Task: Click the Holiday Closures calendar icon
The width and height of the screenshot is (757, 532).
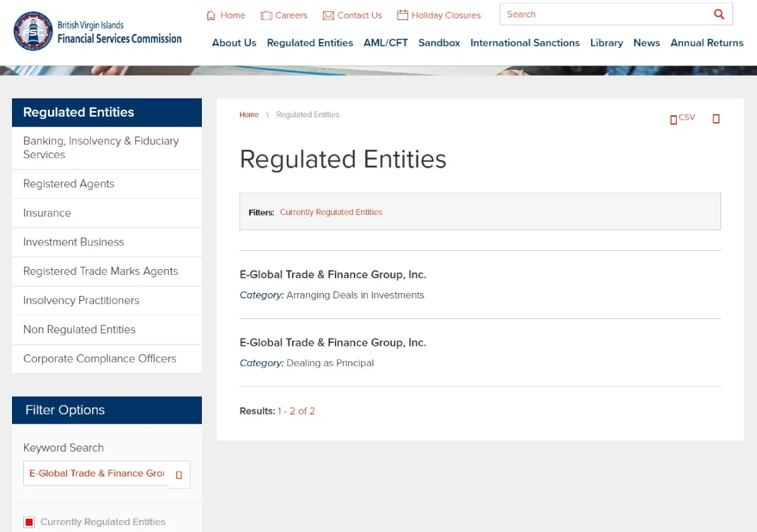Action: [402, 14]
